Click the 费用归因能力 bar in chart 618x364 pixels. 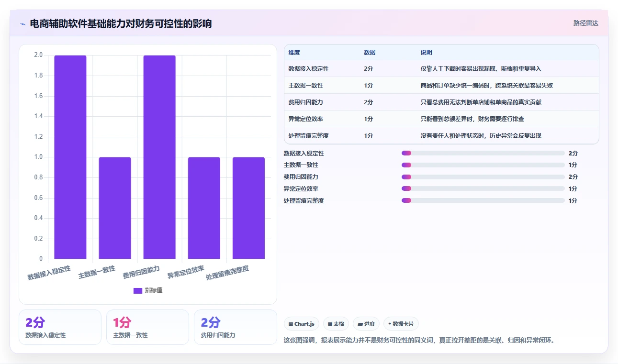tap(159, 157)
